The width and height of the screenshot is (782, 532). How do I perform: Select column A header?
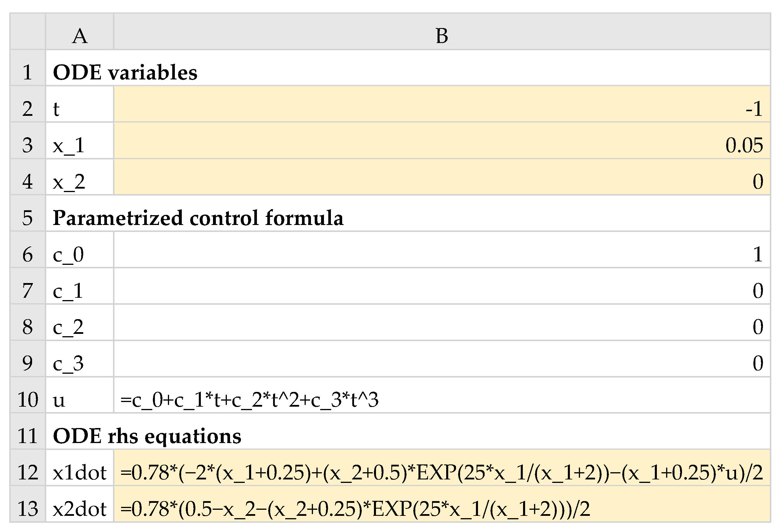(80, 36)
